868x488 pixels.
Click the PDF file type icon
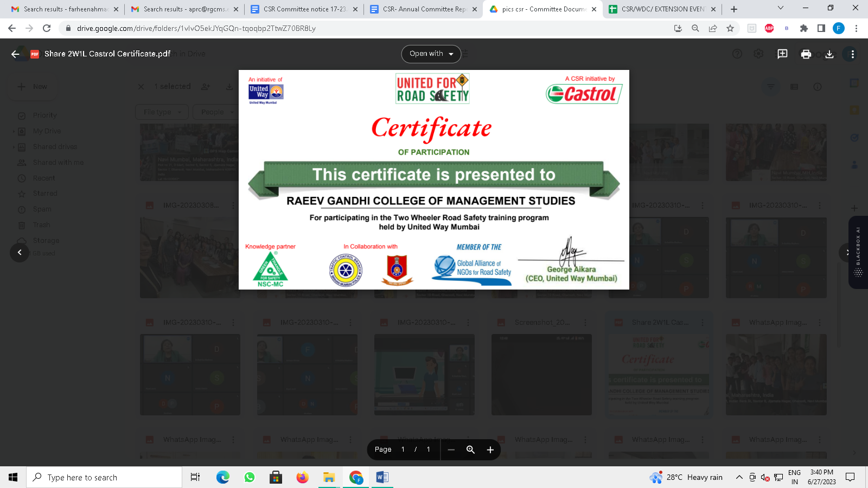click(35, 54)
